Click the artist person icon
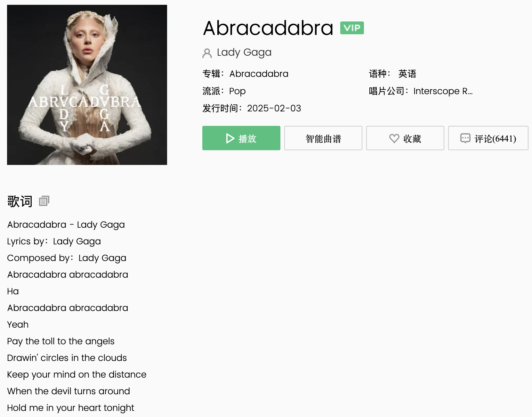The height and width of the screenshot is (417, 532). coord(207,53)
